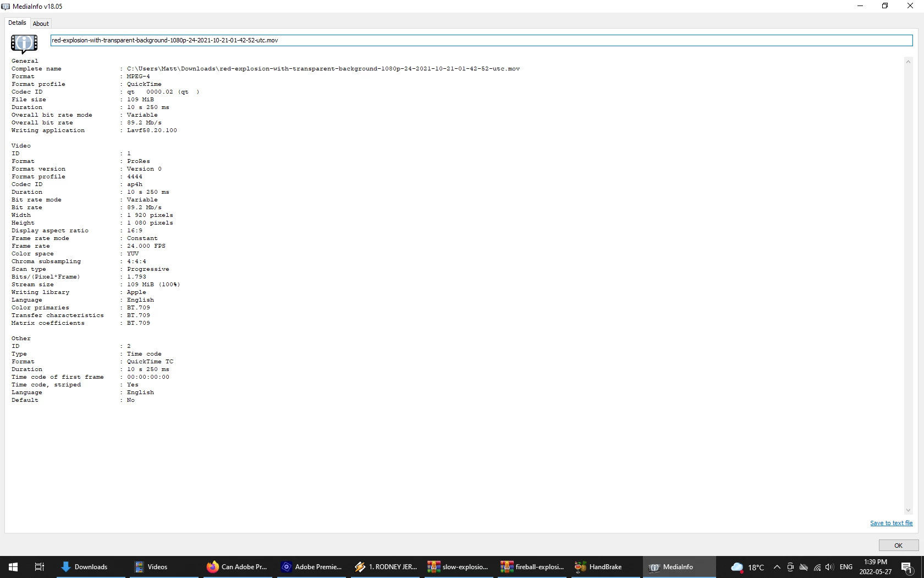924x578 pixels.
Task: Click the General section heading
Action: coord(25,61)
